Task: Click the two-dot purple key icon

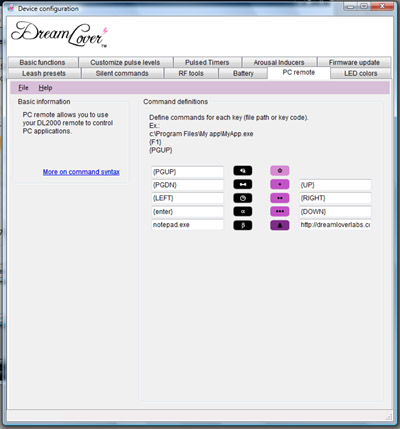Action: click(x=280, y=198)
